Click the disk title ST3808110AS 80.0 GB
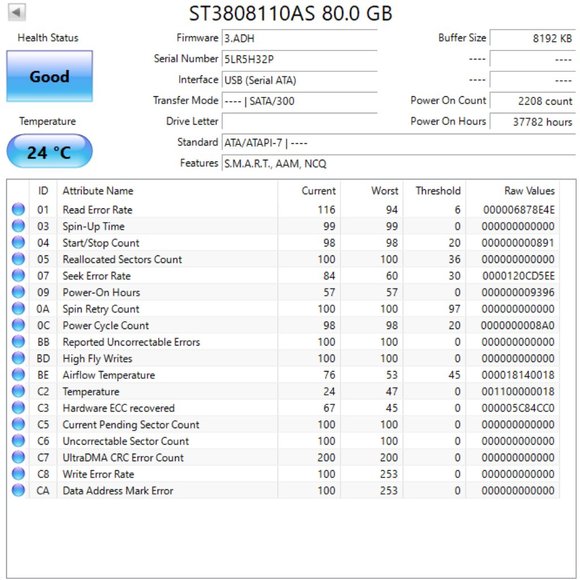580x580 pixels. click(x=290, y=14)
